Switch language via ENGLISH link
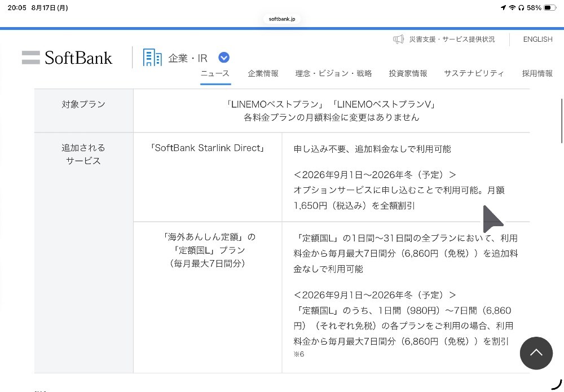The height and width of the screenshot is (392, 564). [537, 39]
